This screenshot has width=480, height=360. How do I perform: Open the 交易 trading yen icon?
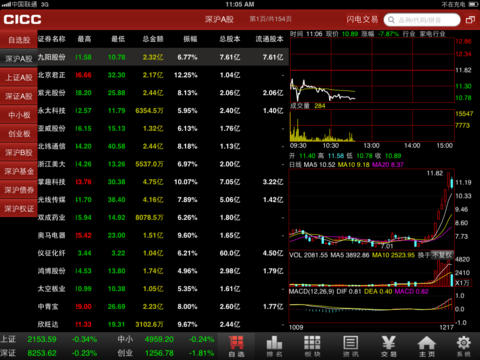click(x=389, y=346)
